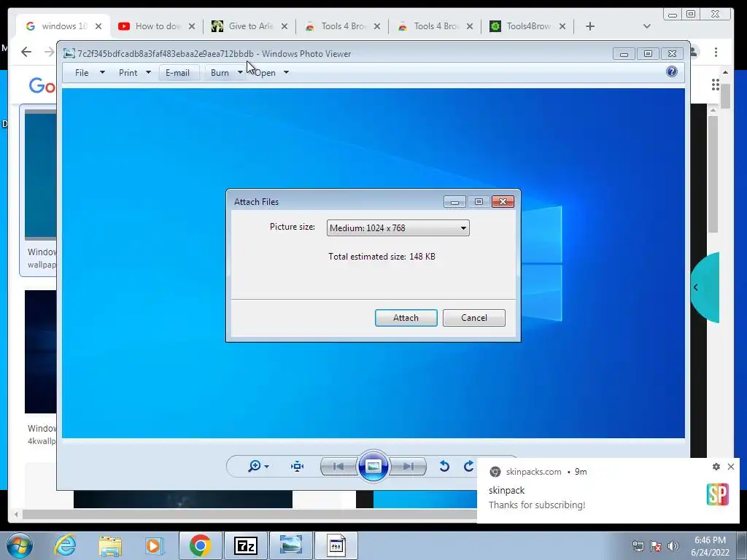Open notification settings gear for skinpacks
Viewport: 747px width, 560px height.
pos(716,467)
